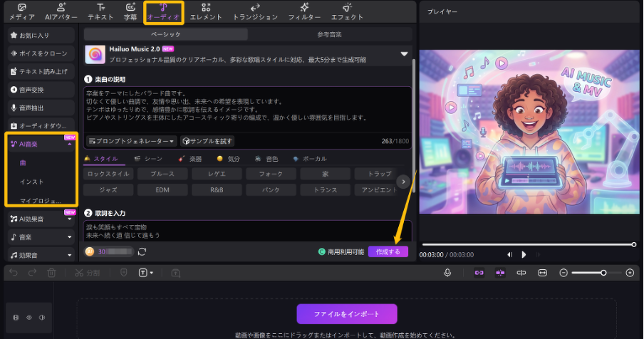
Task: Click the ファイルをインポート button
Action: (346, 314)
